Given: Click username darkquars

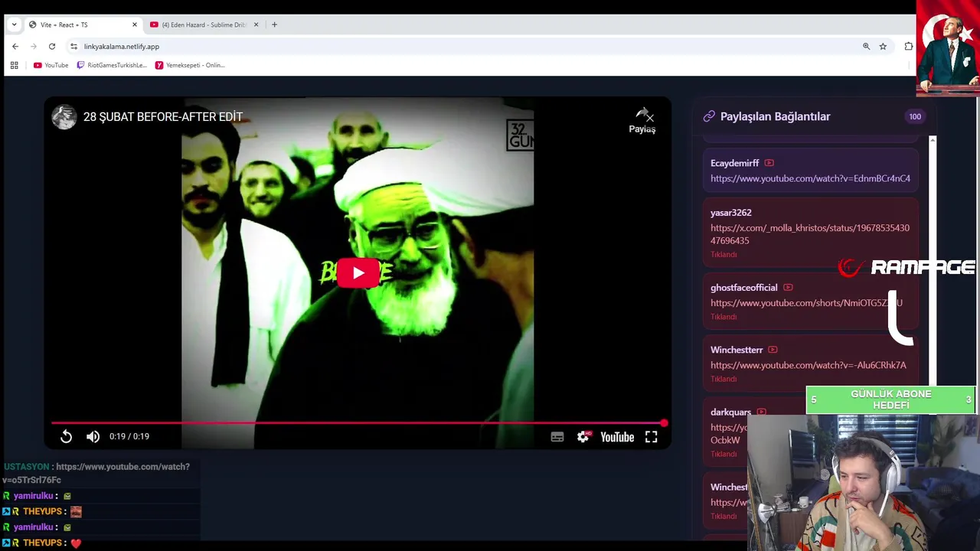Looking at the screenshot, I should (x=730, y=412).
